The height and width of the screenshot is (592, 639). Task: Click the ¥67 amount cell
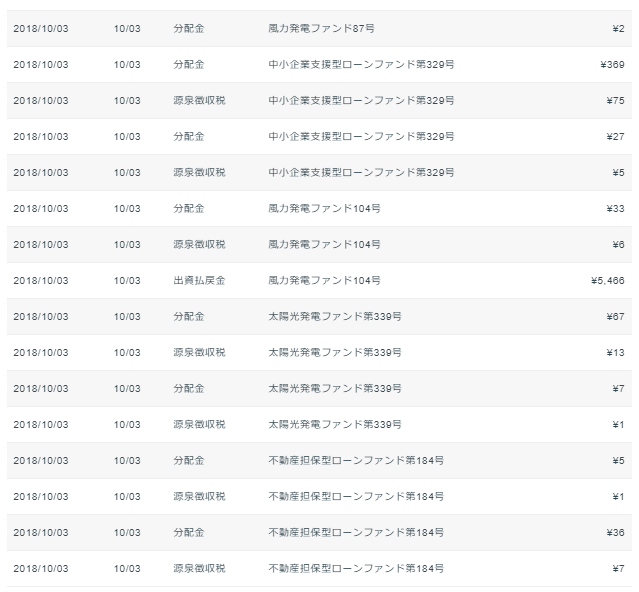(615, 317)
